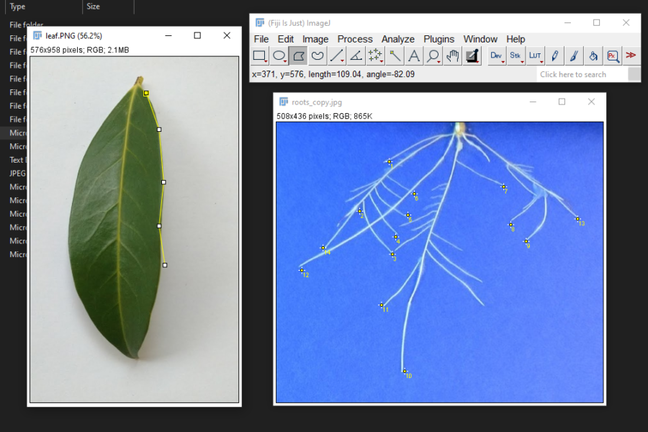Open the Stk stacks dropdown button
Image resolution: width=648 pixels, height=432 pixels.
click(516, 57)
